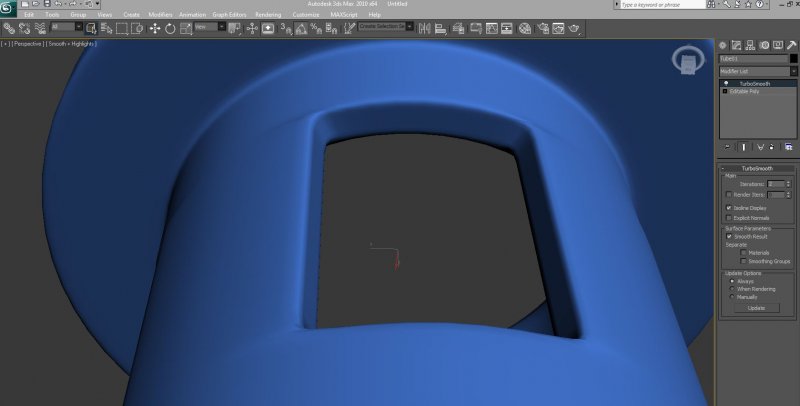Activate the Select and Move tool
Image resolution: width=800 pixels, height=406 pixels.
[155, 29]
